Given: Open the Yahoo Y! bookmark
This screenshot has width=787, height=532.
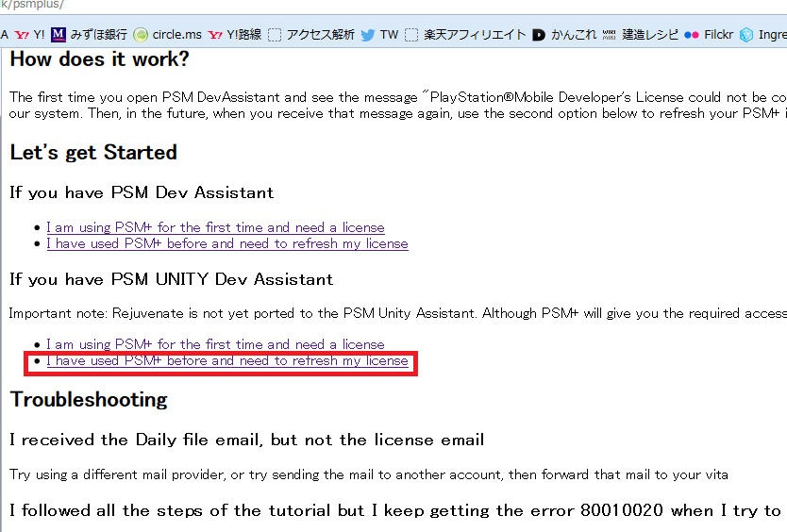Looking at the screenshot, I should pyautogui.click(x=29, y=35).
